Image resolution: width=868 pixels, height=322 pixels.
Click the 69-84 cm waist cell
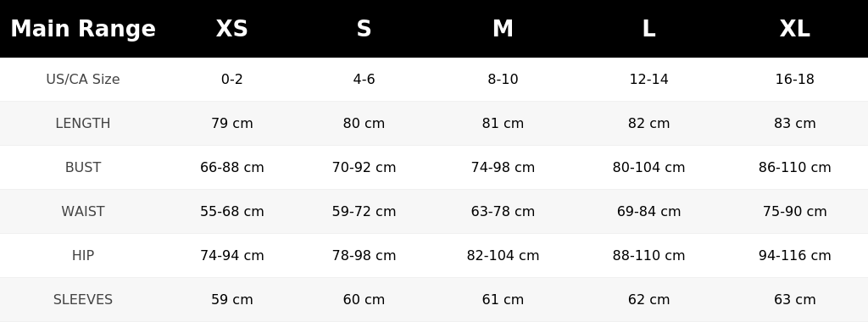(x=648, y=211)
